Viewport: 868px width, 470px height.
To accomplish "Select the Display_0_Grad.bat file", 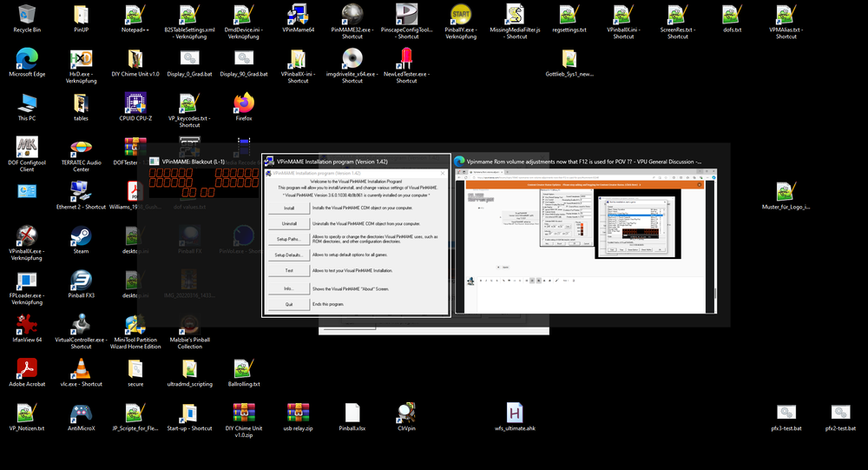I will click(189, 59).
